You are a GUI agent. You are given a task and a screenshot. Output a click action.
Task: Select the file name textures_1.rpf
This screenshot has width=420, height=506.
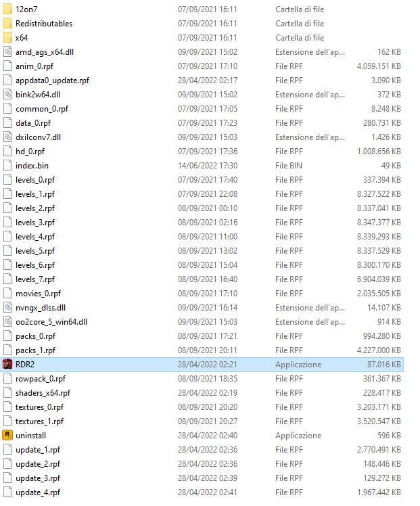pyautogui.click(x=40, y=421)
